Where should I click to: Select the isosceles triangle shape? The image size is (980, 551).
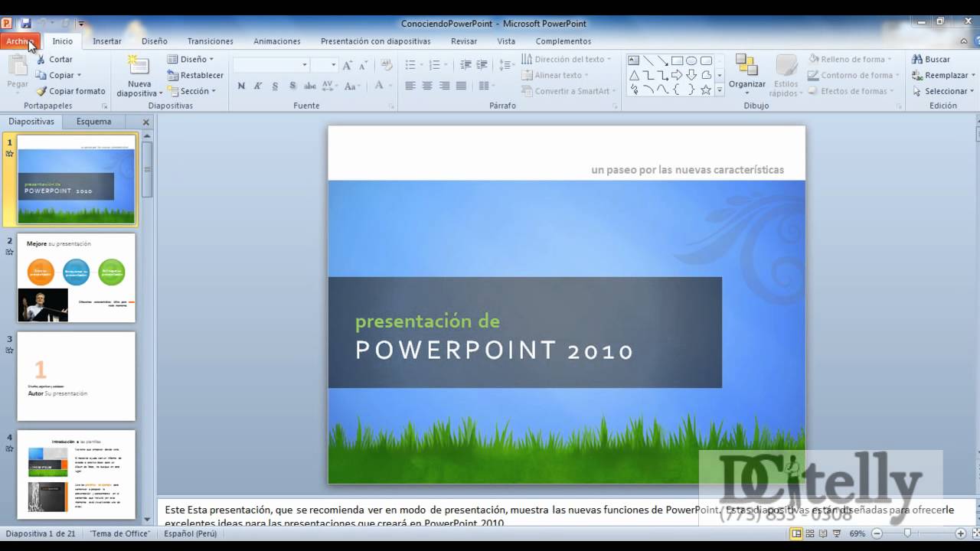634,75
